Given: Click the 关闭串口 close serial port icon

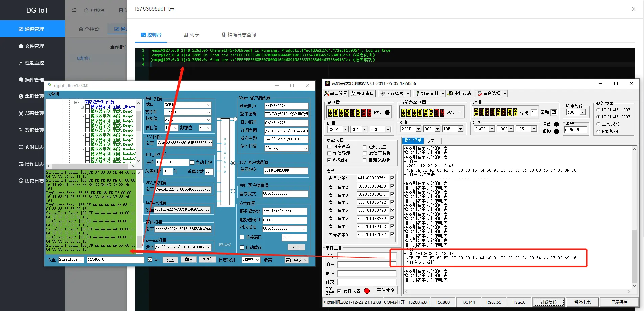Looking at the screenshot, I should click(353, 94).
